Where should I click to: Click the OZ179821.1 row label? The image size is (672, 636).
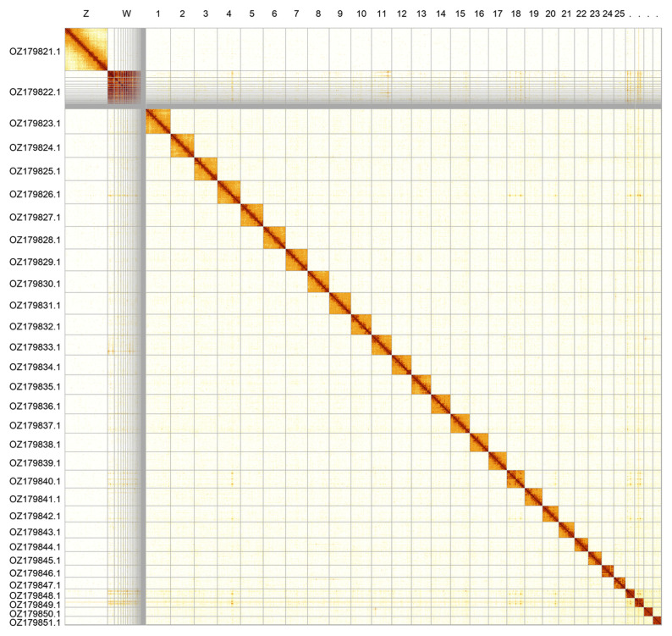36,51
